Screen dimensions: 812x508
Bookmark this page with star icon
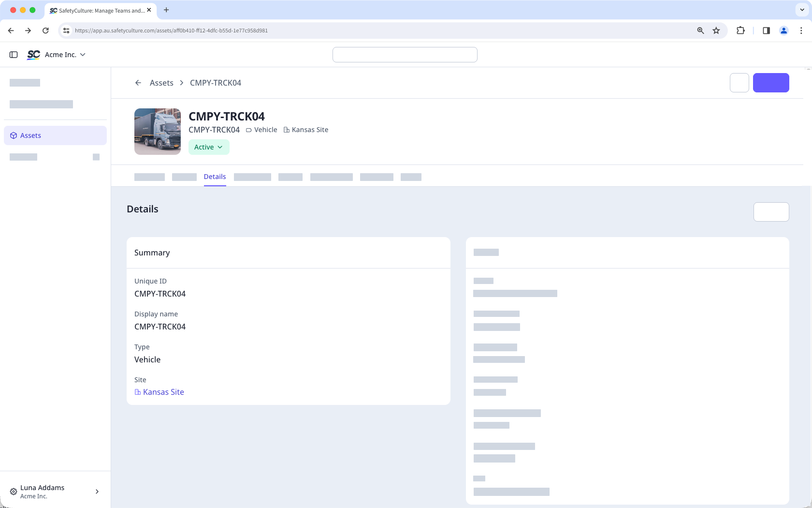(716, 30)
